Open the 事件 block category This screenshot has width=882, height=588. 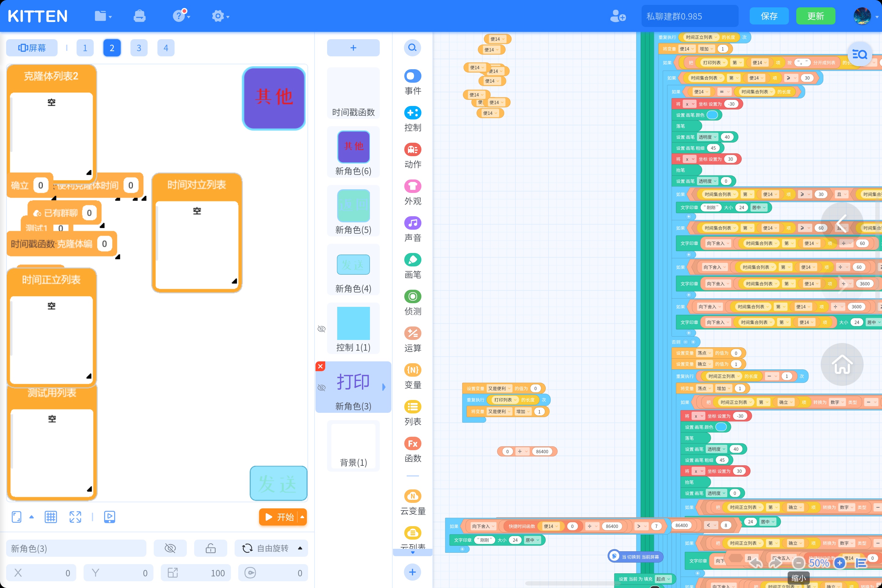pyautogui.click(x=413, y=82)
